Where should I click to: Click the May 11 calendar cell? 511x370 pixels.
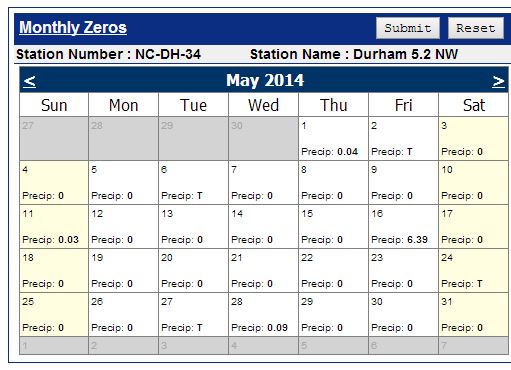point(54,227)
